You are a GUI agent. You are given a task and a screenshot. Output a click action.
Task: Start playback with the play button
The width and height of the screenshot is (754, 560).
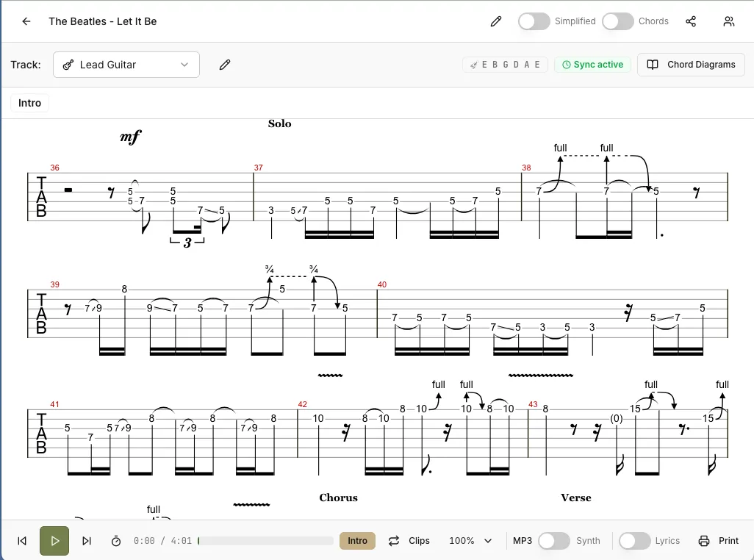54,541
